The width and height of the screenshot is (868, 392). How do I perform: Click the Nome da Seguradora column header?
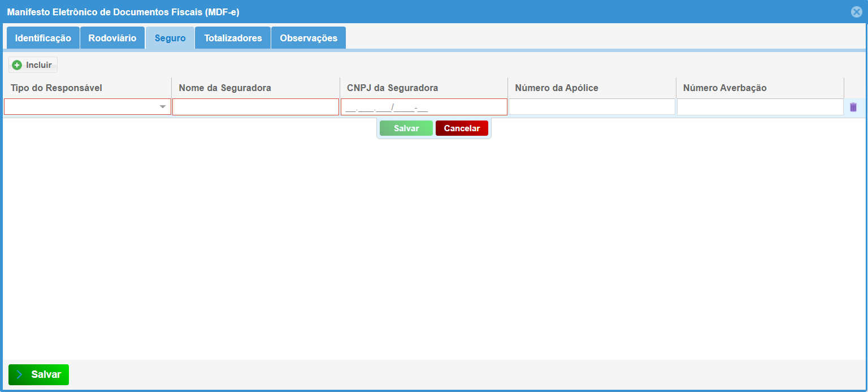[x=225, y=88]
